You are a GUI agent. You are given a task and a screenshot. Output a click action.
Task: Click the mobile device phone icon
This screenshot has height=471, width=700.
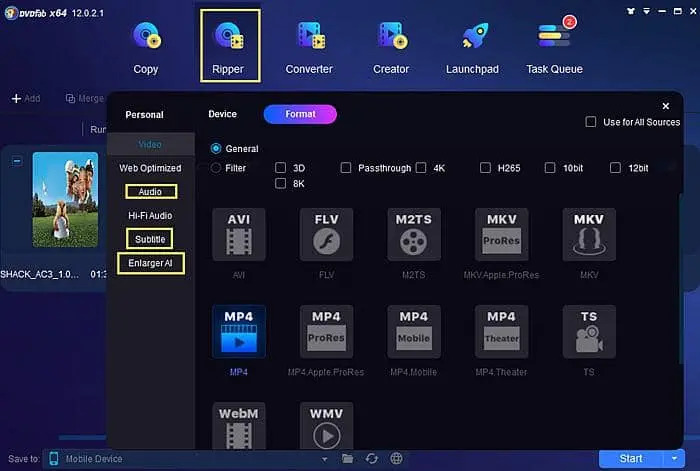[x=54, y=458]
